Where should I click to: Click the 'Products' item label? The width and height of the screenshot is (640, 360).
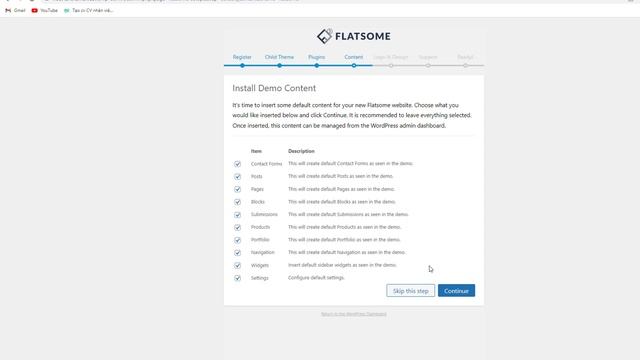click(x=260, y=227)
